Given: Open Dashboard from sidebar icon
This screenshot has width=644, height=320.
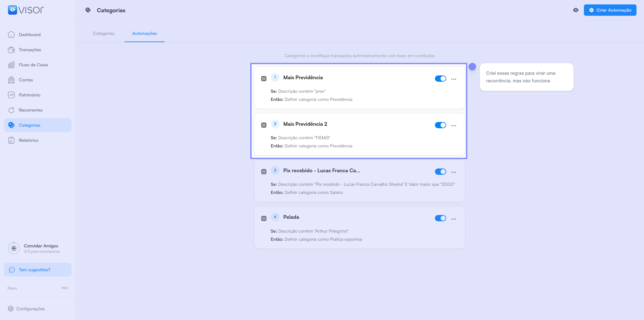Looking at the screenshot, I should 11,35.
